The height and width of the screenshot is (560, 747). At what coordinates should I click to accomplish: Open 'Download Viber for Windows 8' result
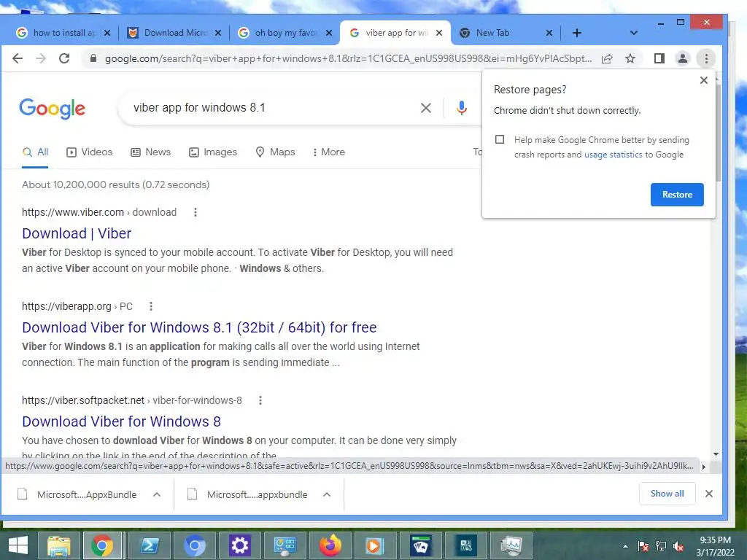(x=122, y=421)
